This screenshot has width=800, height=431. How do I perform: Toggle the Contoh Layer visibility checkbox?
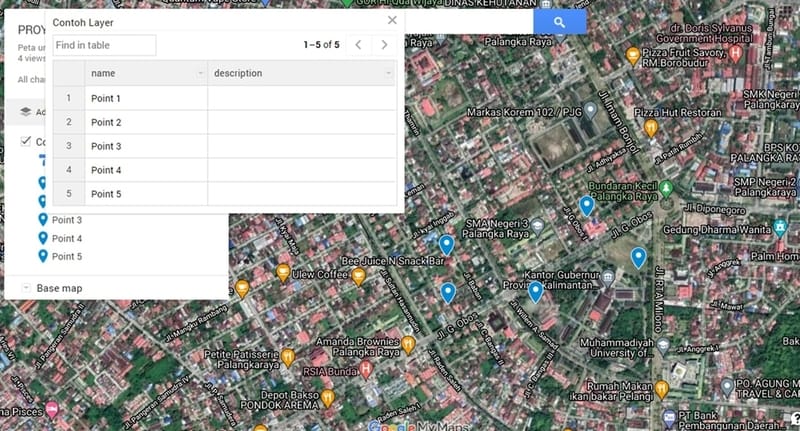(x=26, y=141)
